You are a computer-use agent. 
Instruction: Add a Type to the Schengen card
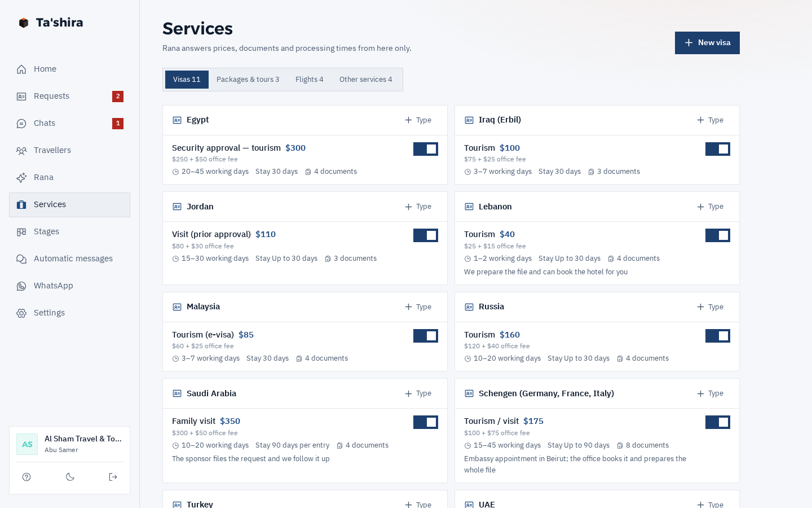tap(710, 393)
